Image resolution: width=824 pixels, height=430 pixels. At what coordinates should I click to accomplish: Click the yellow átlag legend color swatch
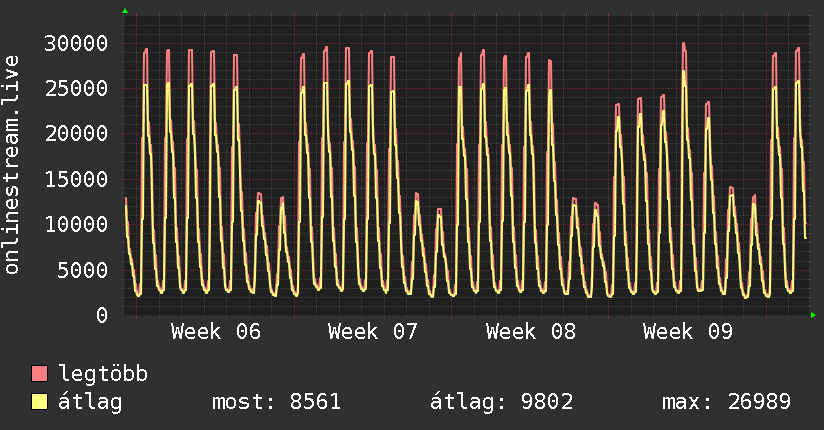coord(40,402)
